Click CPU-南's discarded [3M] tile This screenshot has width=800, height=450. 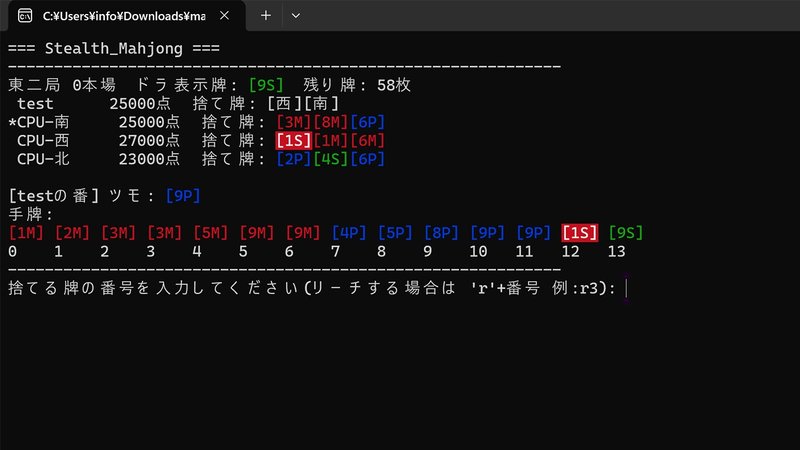pyautogui.click(x=293, y=122)
